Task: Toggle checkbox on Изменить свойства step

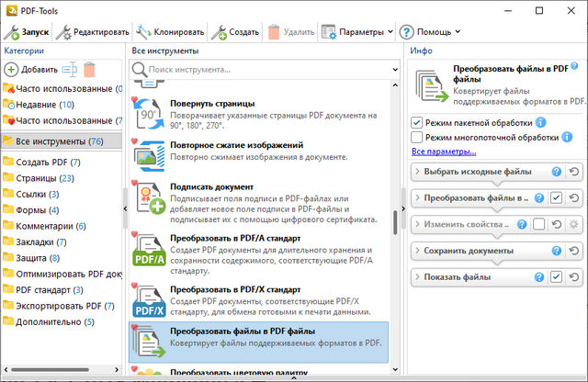Action: coord(539,224)
